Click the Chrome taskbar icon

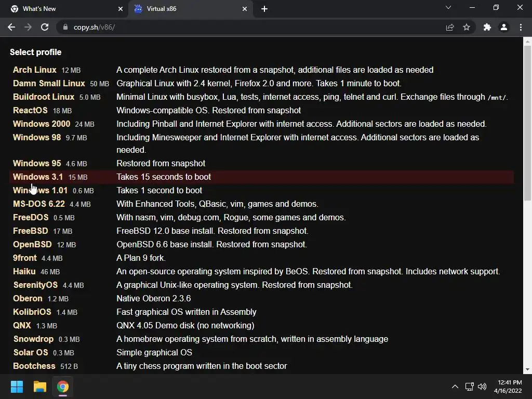coord(63,387)
